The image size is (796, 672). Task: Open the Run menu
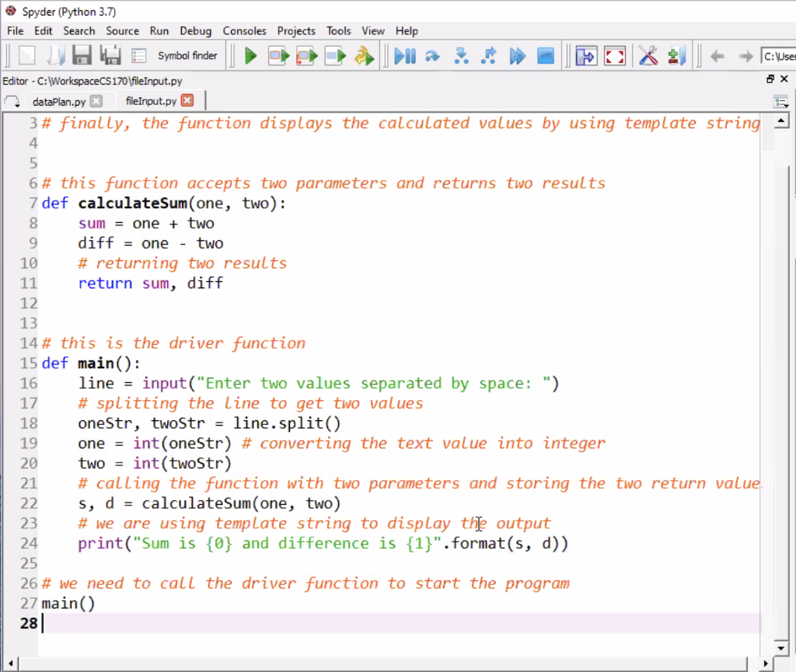[159, 31]
